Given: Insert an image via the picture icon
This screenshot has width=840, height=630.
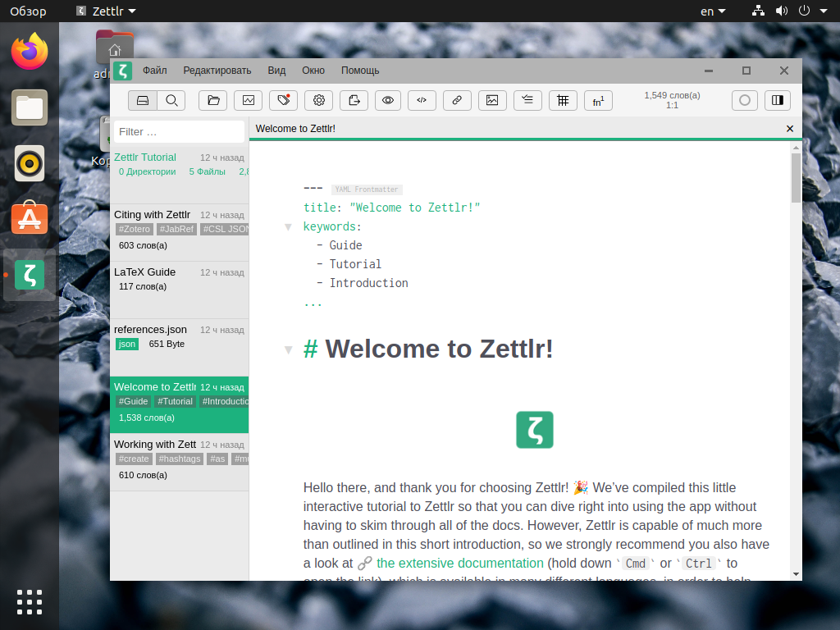Looking at the screenshot, I should pos(492,100).
